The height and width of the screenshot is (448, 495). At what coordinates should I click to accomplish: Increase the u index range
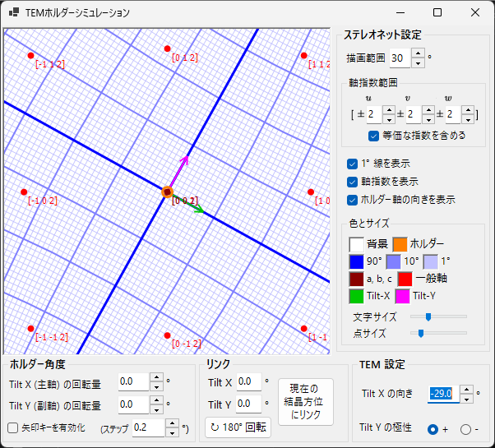(389, 110)
